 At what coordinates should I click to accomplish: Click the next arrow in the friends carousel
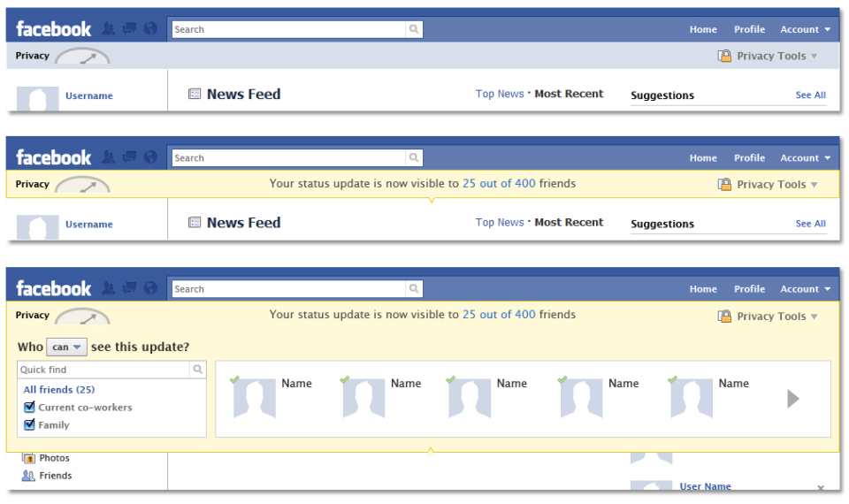coord(793,399)
